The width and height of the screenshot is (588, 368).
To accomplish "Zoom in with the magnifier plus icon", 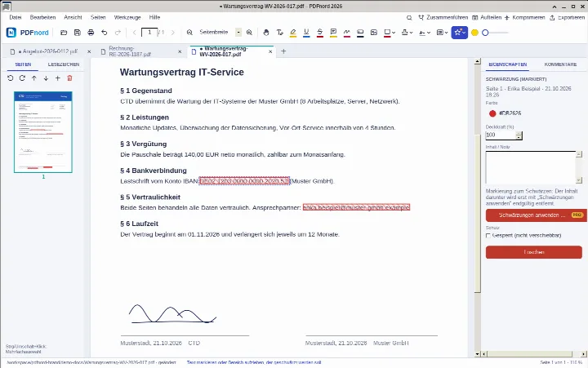I will (249, 33).
